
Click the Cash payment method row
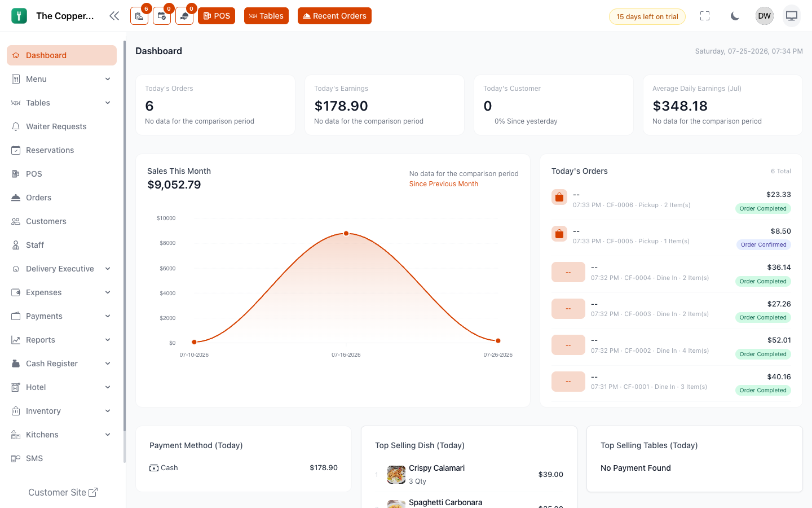(244, 468)
